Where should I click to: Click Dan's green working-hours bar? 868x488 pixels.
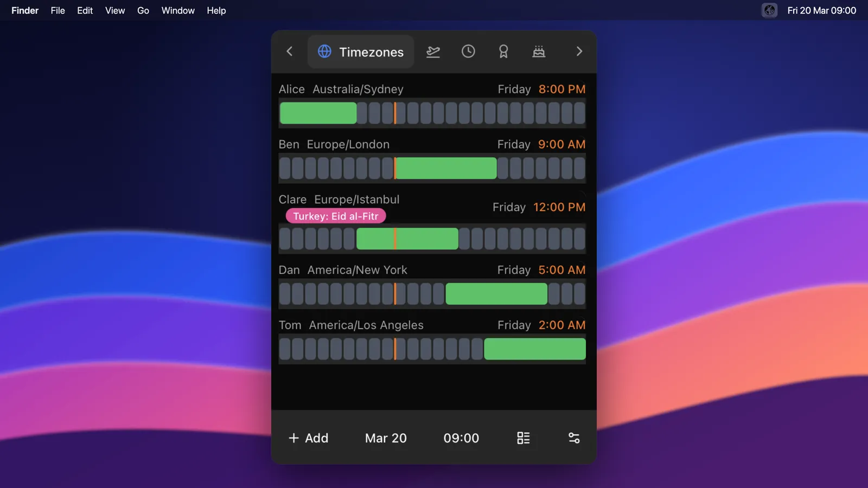click(496, 294)
